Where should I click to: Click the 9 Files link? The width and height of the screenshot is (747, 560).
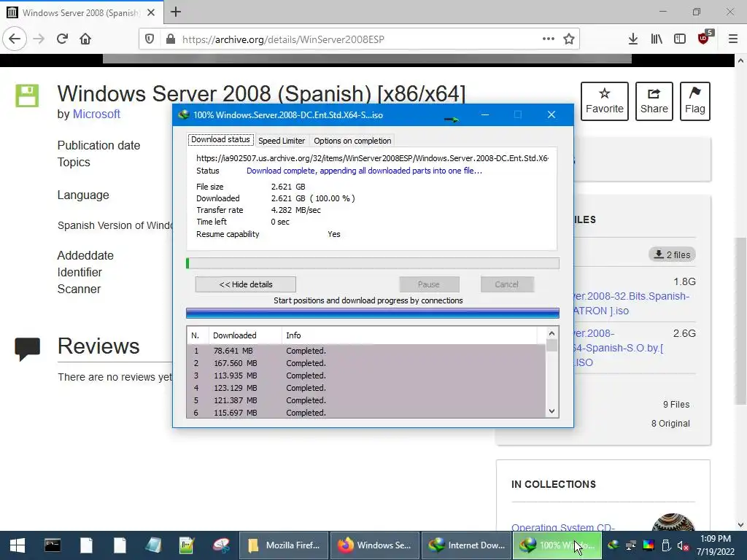click(676, 404)
